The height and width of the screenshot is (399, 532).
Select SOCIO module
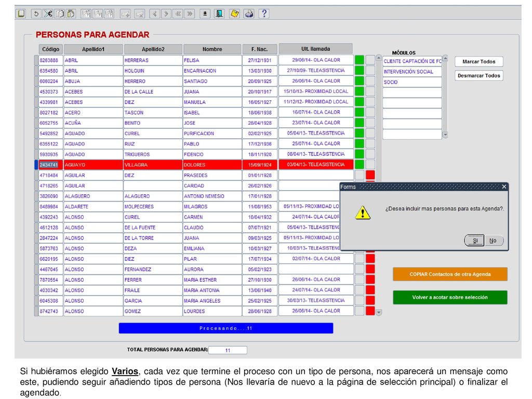(x=412, y=82)
